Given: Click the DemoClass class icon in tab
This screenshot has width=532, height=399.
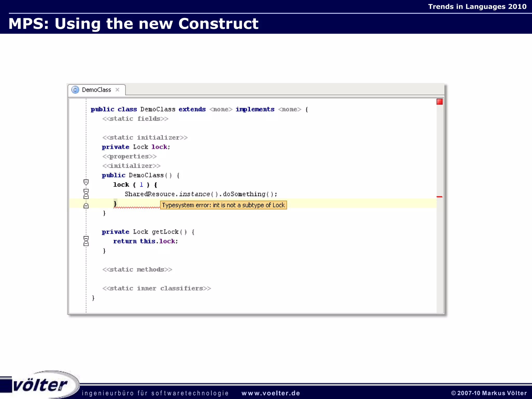Looking at the screenshot, I should [x=75, y=90].
